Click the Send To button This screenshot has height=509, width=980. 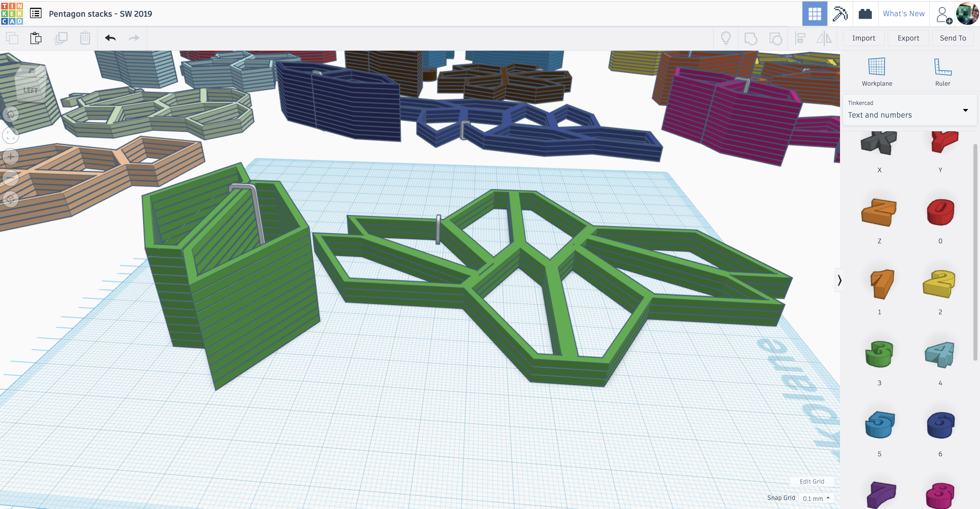(953, 38)
